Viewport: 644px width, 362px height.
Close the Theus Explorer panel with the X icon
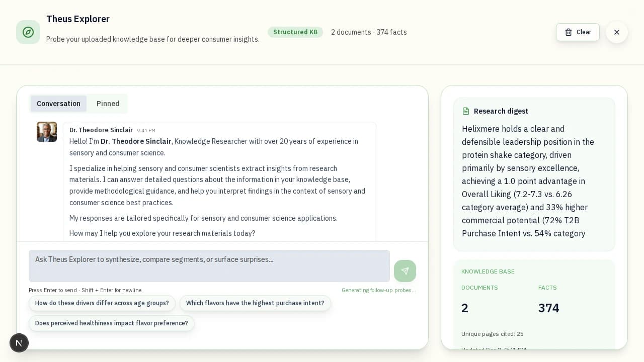617,32
